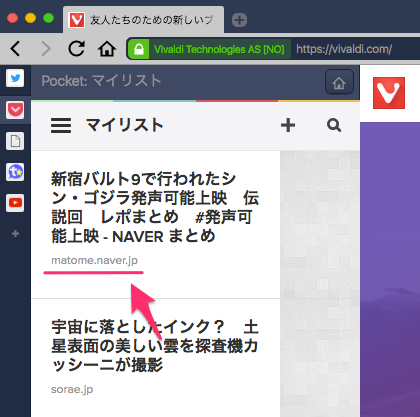Image resolution: width=420 pixels, height=417 pixels.
Task: Open Pocket hamburger menu
Action: 61,126
